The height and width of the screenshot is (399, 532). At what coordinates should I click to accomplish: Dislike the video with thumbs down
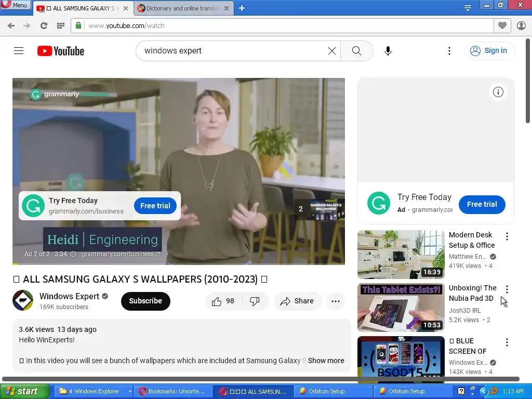[255, 301]
